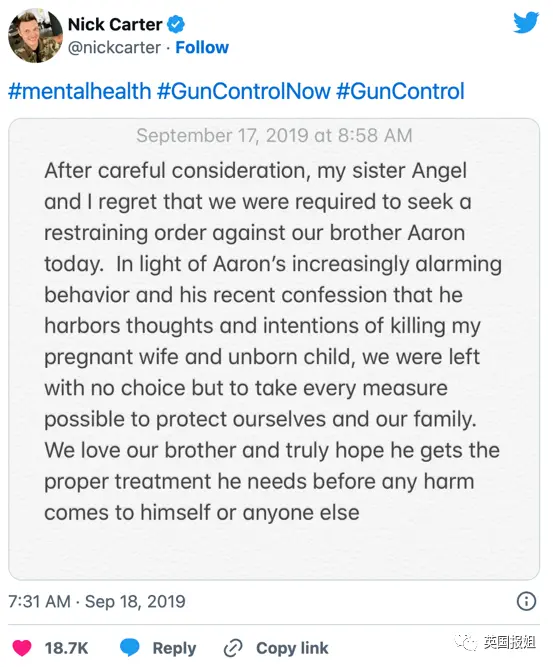
Task: Click the 18.7K likes count
Action: (66, 648)
